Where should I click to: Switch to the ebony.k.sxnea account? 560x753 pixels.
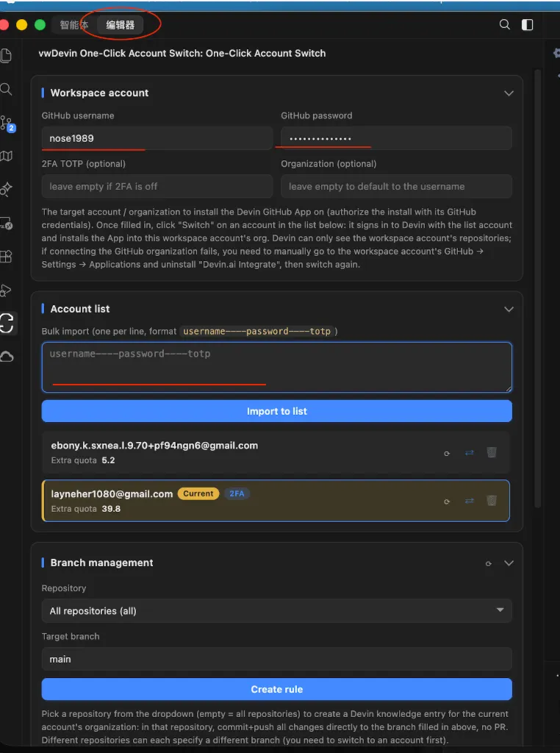(470, 452)
